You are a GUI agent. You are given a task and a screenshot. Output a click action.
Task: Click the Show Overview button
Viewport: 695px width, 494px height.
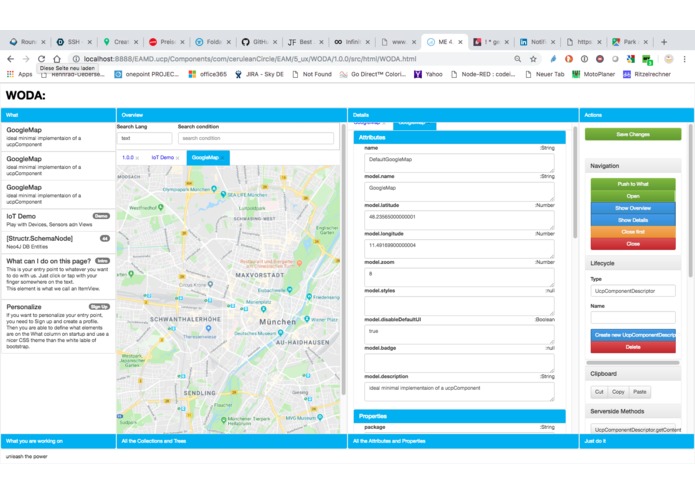(633, 208)
